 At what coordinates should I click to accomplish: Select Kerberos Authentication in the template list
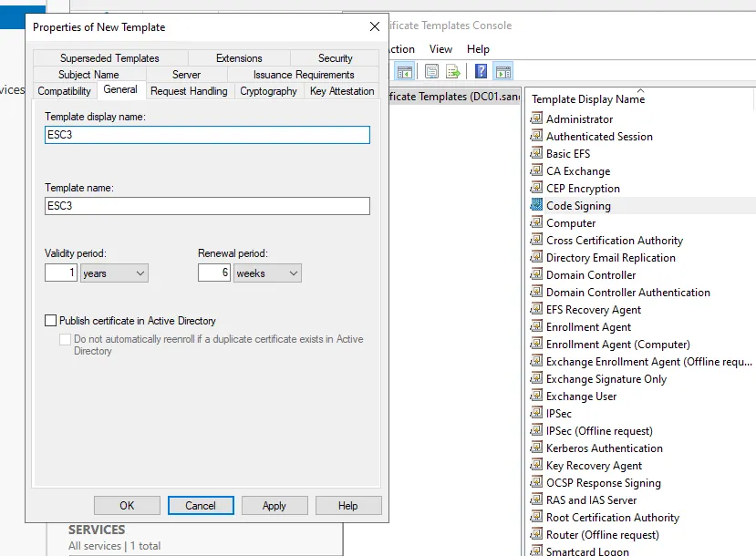click(x=604, y=448)
